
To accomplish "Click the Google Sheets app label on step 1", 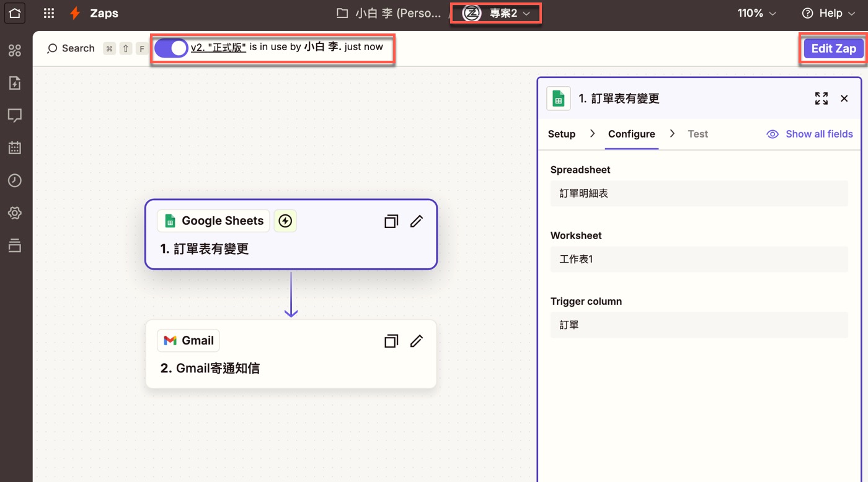I will pos(213,221).
